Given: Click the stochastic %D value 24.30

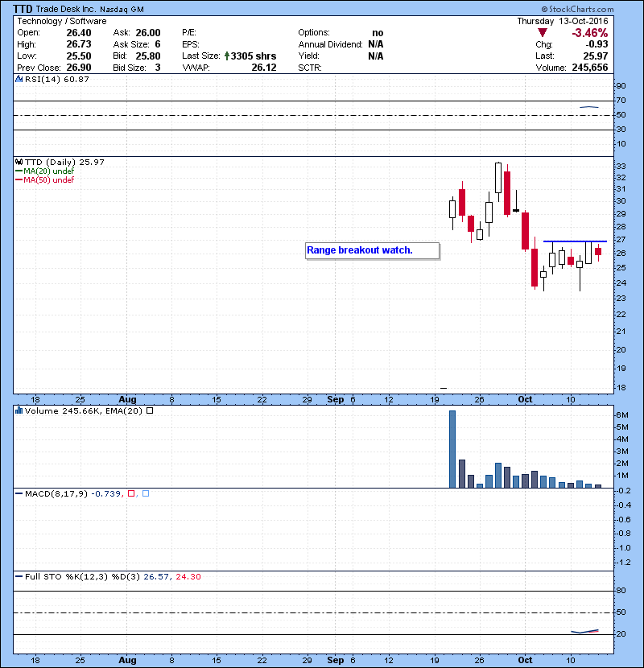Looking at the screenshot, I should (188, 576).
